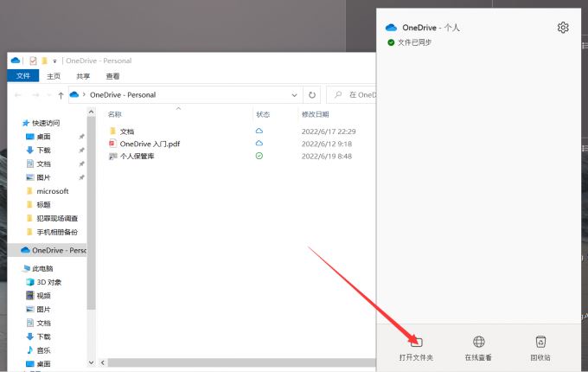Sort files by 修改日期 column header
Image resolution: width=588 pixels, height=372 pixels.
point(315,114)
